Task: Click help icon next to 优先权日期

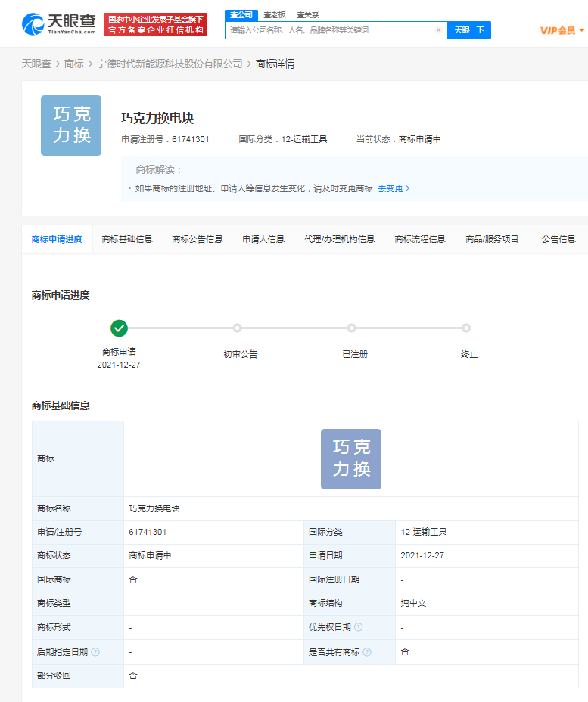Action: (x=359, y=627)
